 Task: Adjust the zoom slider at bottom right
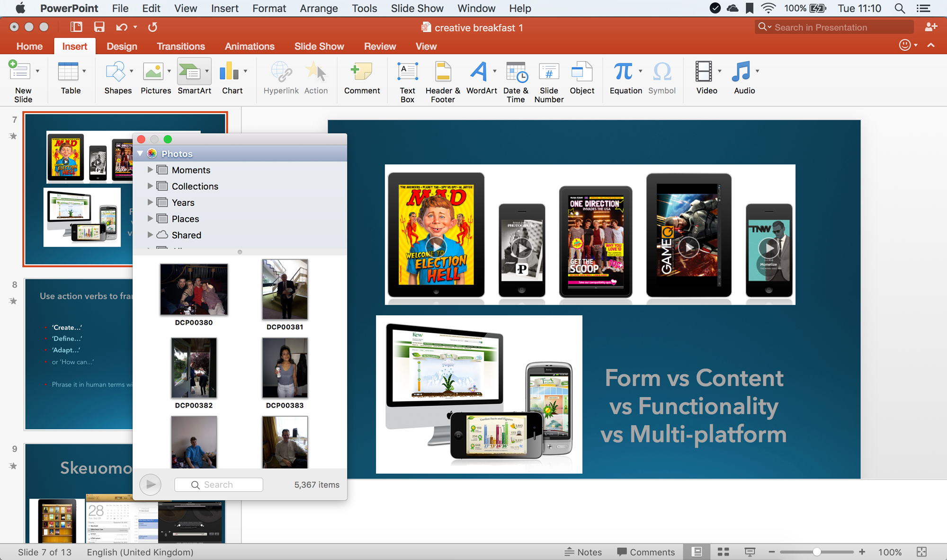coord(816,551)
